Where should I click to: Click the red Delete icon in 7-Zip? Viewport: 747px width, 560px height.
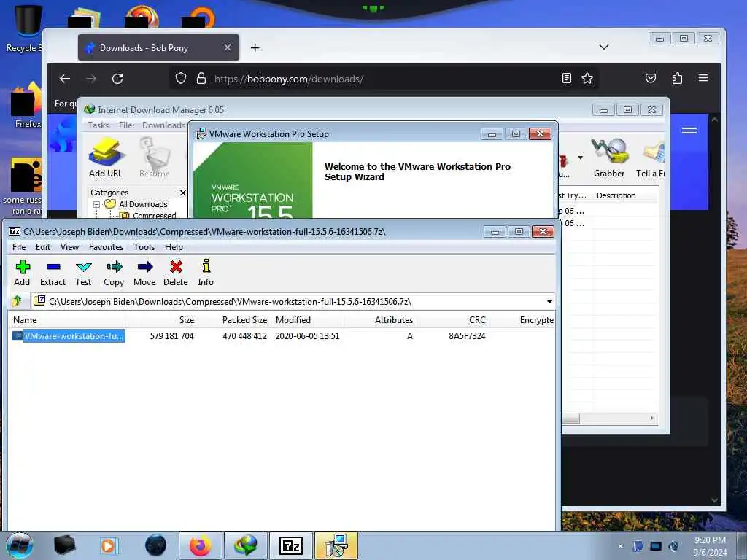(x=176, y=273)
